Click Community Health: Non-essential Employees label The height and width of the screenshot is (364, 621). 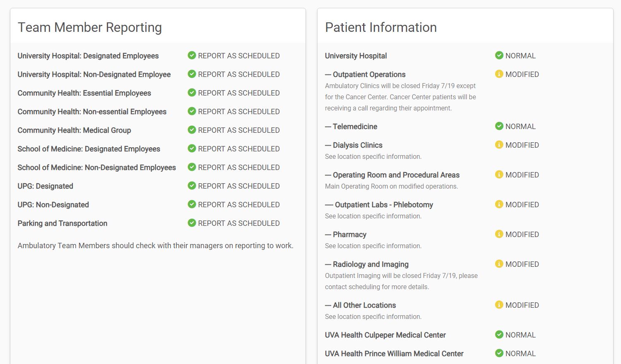pyautogui.click(x=92, y=112)
